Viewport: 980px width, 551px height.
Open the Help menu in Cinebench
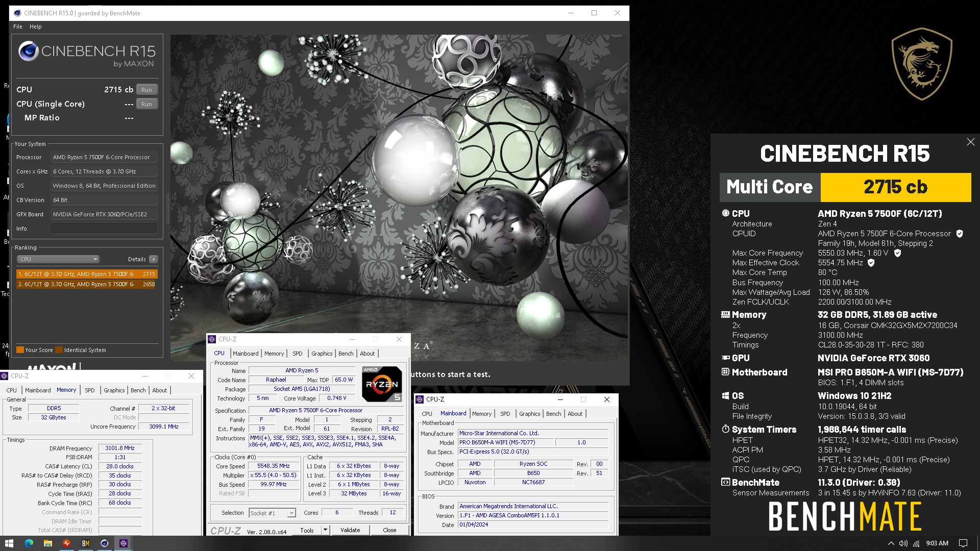pyautogui.click(x=35, y=27)
